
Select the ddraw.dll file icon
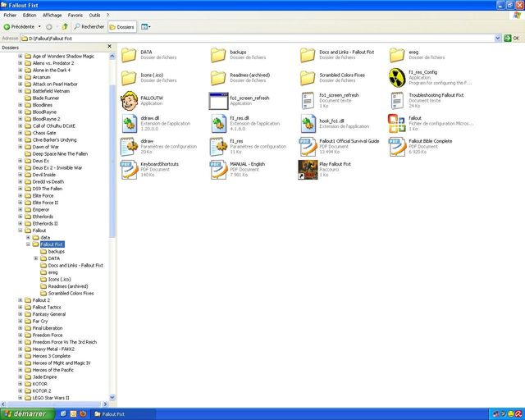point(130,124)
